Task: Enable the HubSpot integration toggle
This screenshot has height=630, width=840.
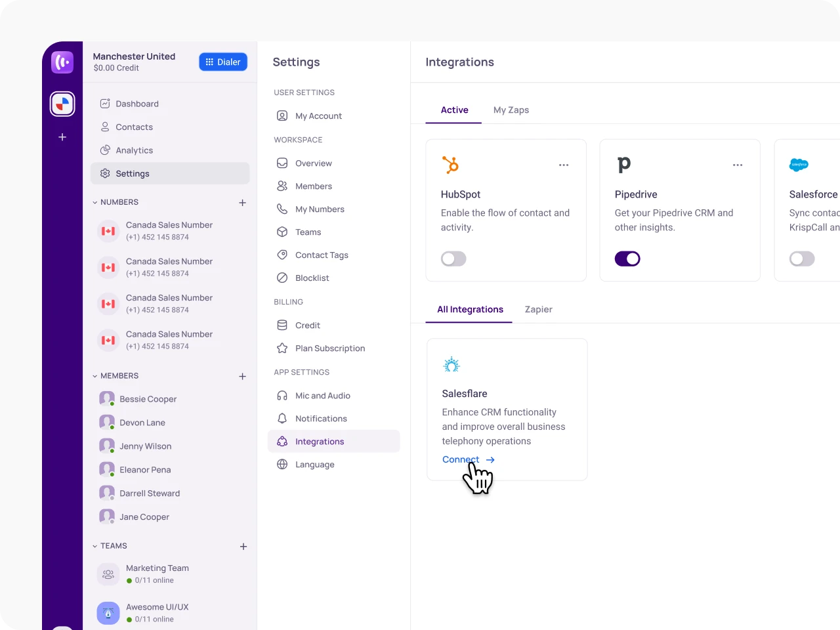Action: [453, 259]
